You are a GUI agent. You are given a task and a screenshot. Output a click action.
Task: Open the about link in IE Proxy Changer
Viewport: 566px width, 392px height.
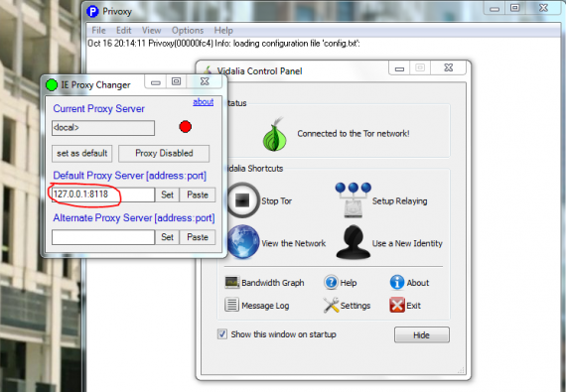203,102
